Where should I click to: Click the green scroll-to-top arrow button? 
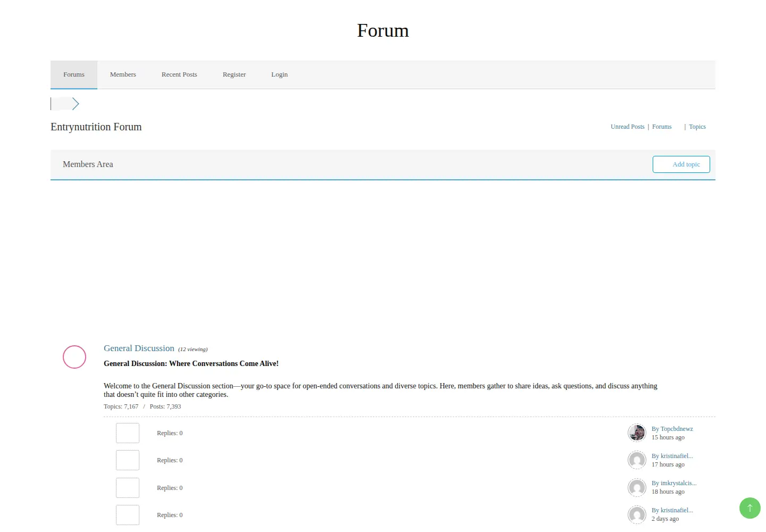[750, 508]
